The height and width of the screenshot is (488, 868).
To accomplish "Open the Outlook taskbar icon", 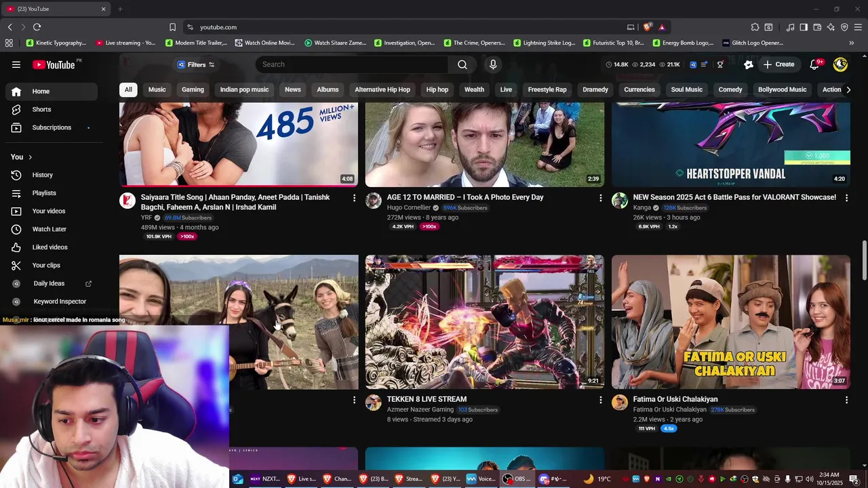I will (x=237, y=479).
